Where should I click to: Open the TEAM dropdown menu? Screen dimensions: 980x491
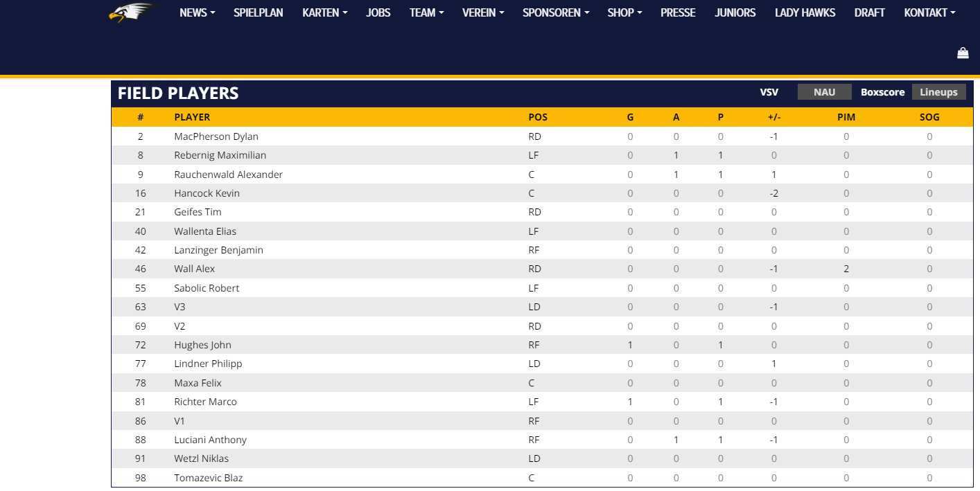pyautogui.click(x=426, y=12)
